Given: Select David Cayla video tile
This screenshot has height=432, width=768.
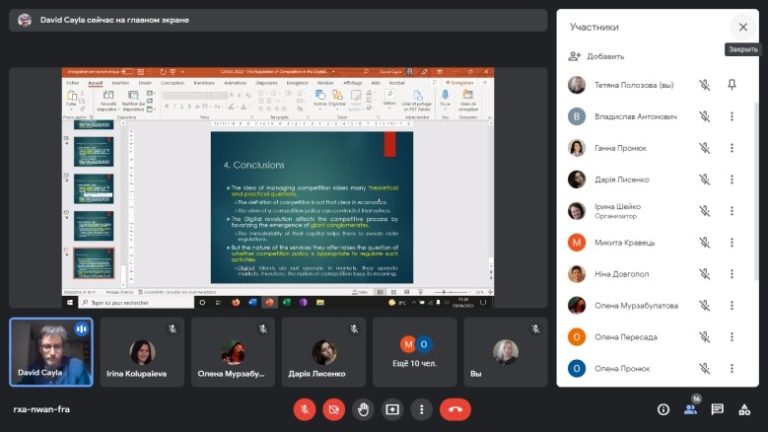Looking at the screenshot, I should pos(51,352).
